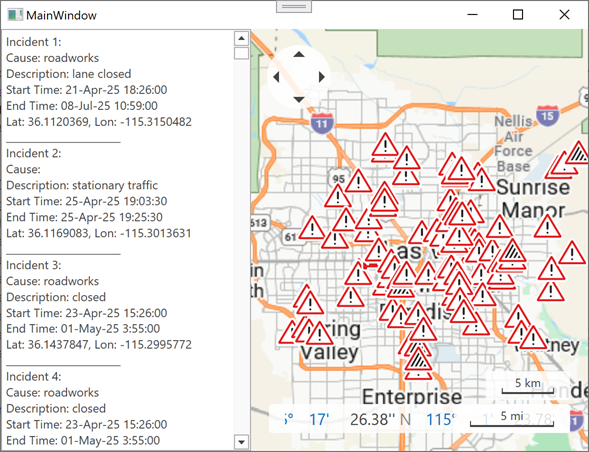Screen dimensions: 589x452
Task: Select 'Lat: 36.1120369, Lon: -115.3150482' line
Action: (x=99, y=122)
